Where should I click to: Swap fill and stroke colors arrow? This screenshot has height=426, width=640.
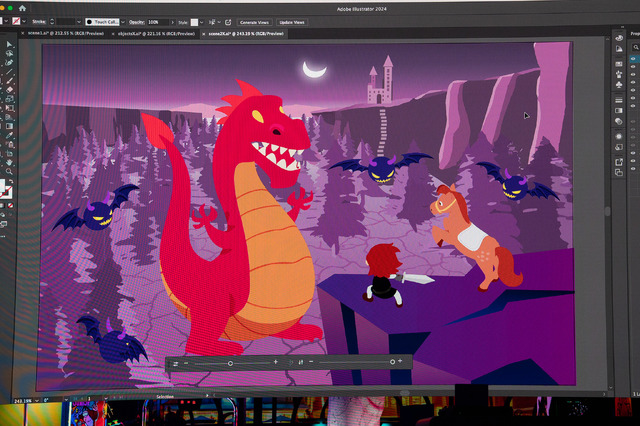pyautogui.click(x=11, y=182)
